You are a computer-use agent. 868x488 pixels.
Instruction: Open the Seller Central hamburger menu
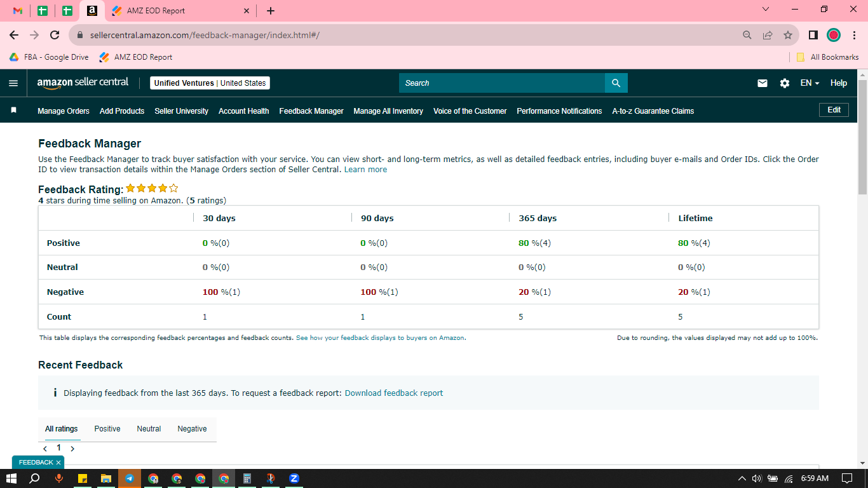click(13, 83)
